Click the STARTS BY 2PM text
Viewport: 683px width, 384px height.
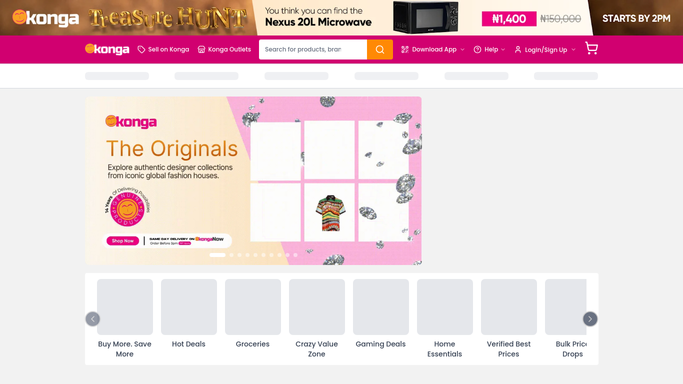(x=636, y=18)
